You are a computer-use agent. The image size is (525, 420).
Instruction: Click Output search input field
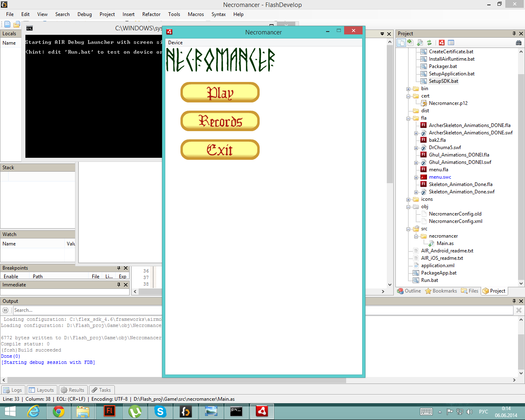(262, 310)
